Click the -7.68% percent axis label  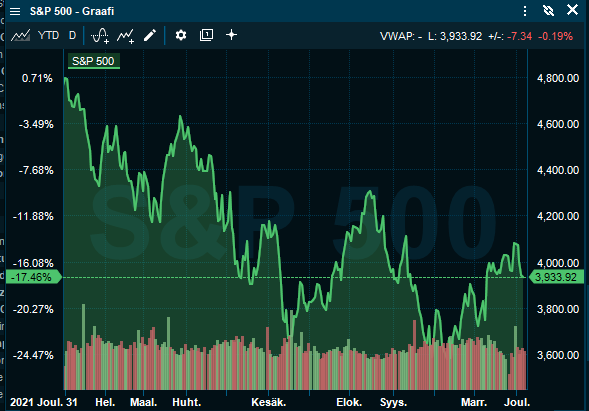[36, 170]
